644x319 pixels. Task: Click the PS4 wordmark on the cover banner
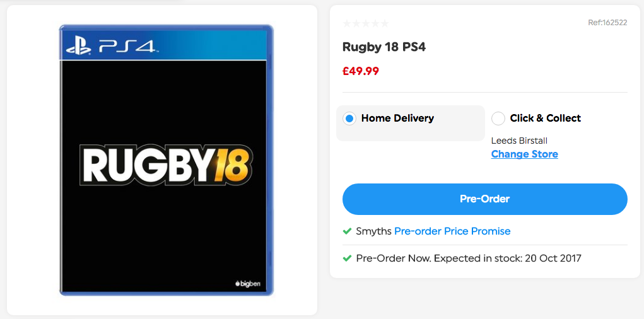click(x=127, y=46)
